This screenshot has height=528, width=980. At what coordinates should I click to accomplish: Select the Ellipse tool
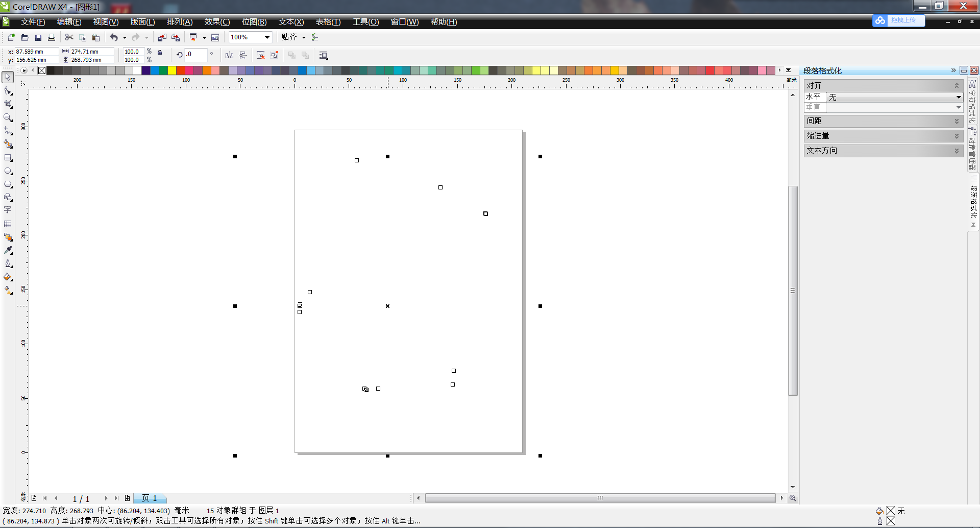pos(8,171)
